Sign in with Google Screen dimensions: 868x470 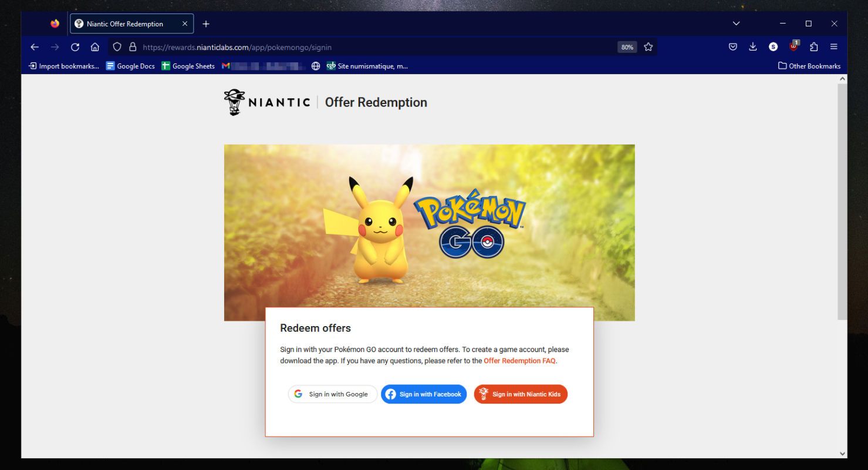[332, 394]
